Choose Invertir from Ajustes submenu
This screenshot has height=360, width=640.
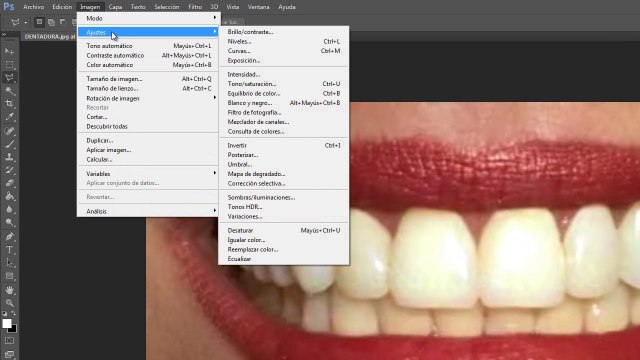point(284,145)
